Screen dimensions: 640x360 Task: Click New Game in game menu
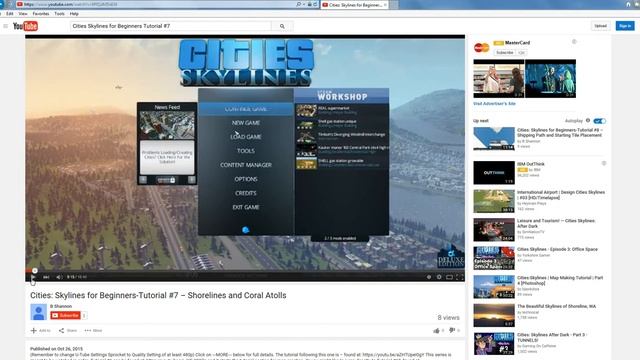[x=246, y=123]
